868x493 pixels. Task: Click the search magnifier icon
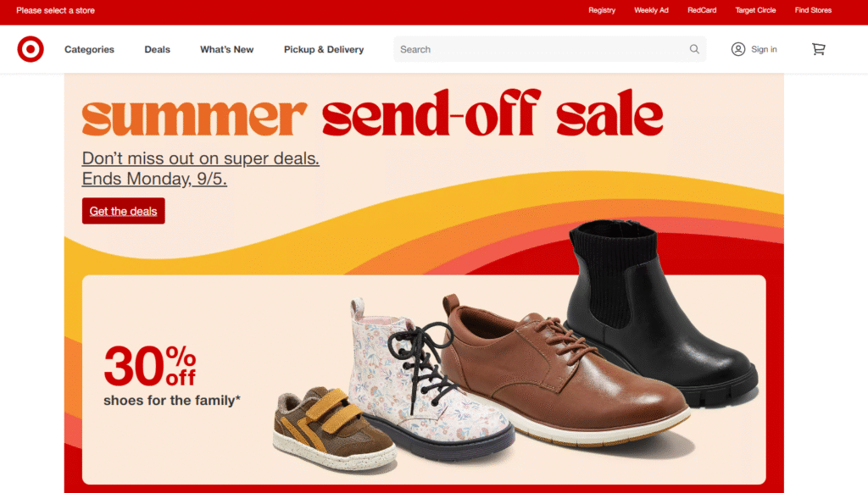[694, 49]
